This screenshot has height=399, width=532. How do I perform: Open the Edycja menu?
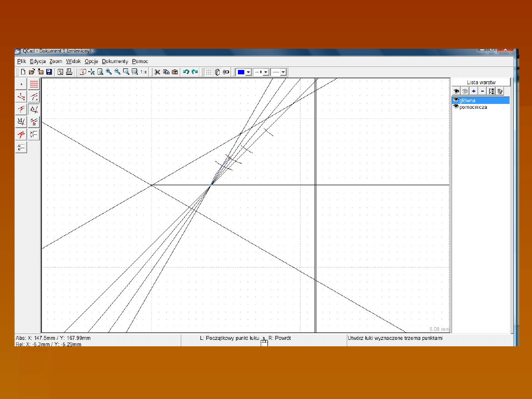[37, 62]
